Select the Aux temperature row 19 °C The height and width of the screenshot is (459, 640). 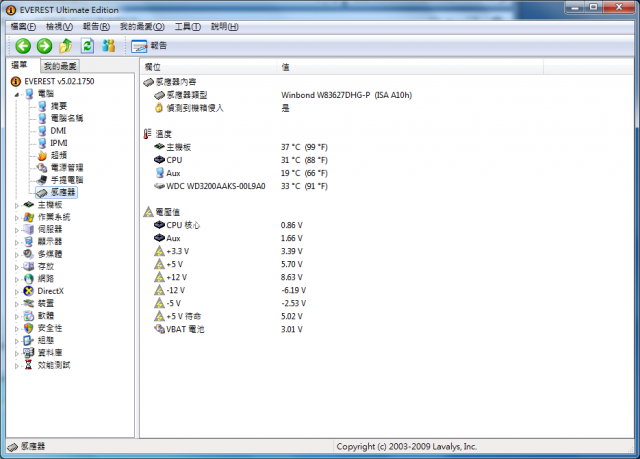click(241, 173)
